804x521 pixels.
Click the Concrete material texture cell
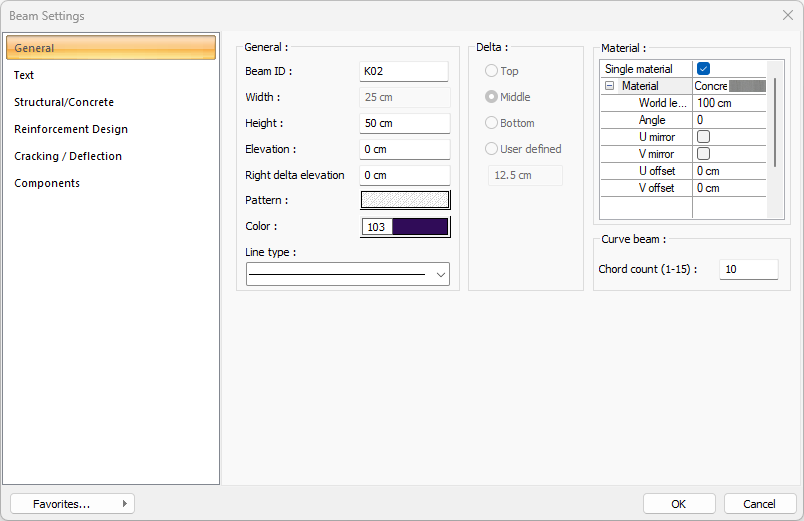click(730, 87)
